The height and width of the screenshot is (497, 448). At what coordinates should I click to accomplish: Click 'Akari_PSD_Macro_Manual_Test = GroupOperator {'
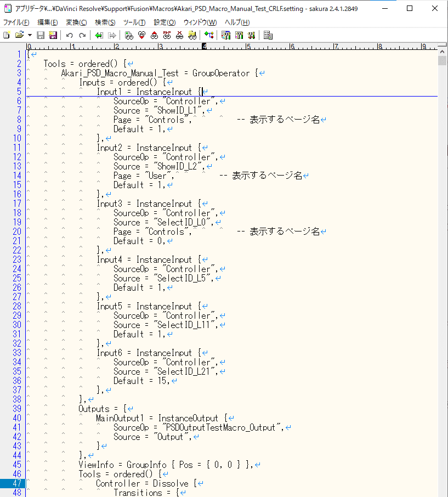click(x=160, y=73)
